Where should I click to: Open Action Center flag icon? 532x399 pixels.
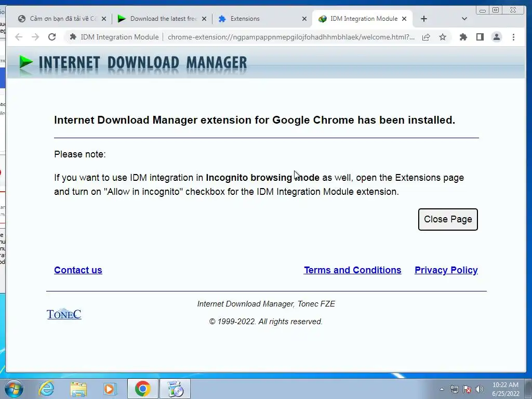467,389
